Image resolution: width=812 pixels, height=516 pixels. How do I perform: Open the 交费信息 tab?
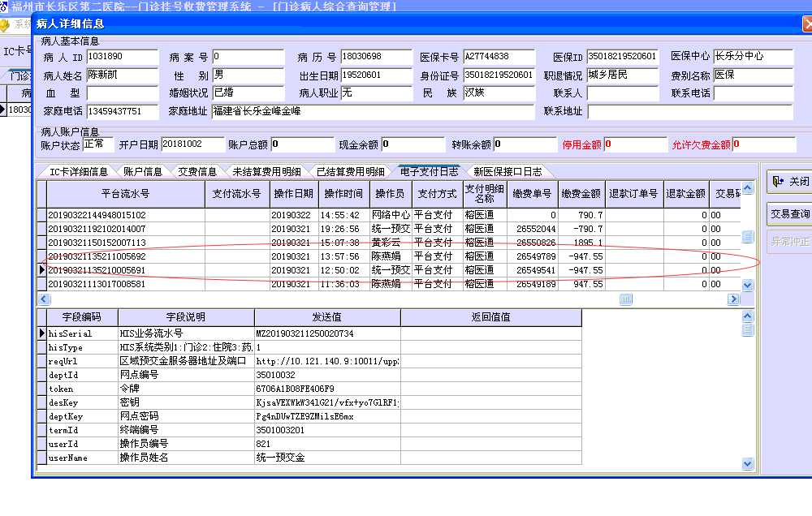click(x=197, y=172)
